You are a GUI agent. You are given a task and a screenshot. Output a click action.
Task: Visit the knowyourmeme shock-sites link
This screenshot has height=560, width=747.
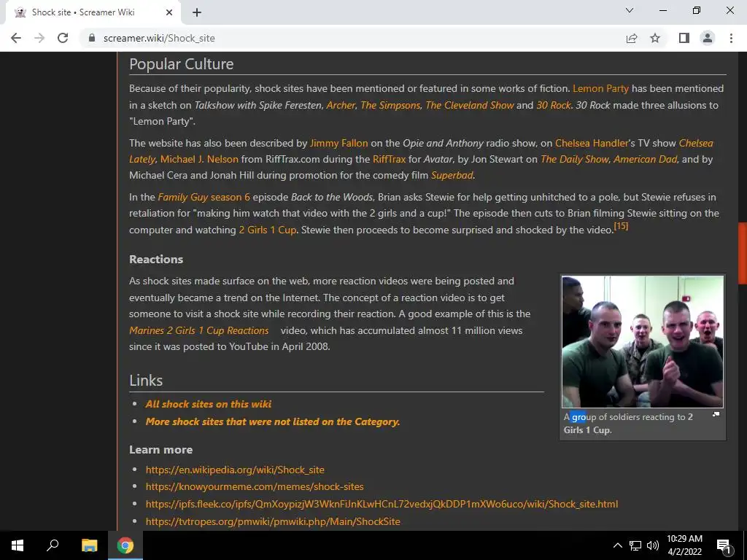255,486
